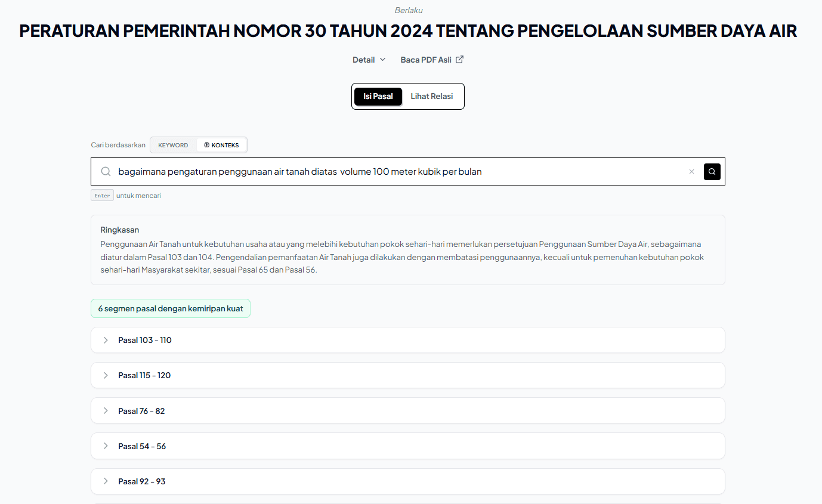Viewport: 822px width, 504px height.
Task: Open the PDF via the external link icon
Action: click(x=459, y=59)
